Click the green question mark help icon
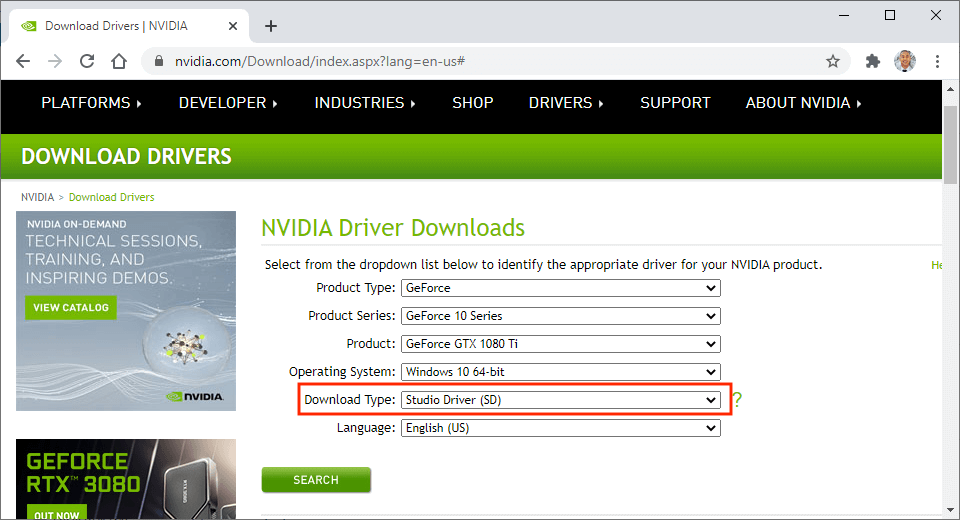 [738, 399]
